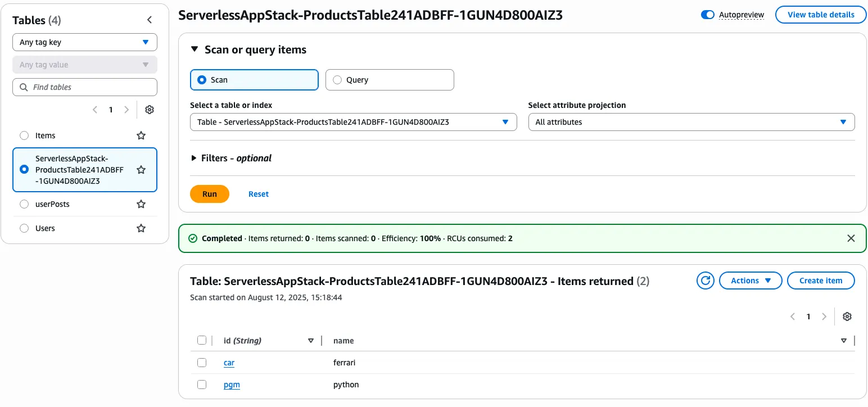Click the python name cell
This screenshot has height=407, width=868.
[346, 385]
